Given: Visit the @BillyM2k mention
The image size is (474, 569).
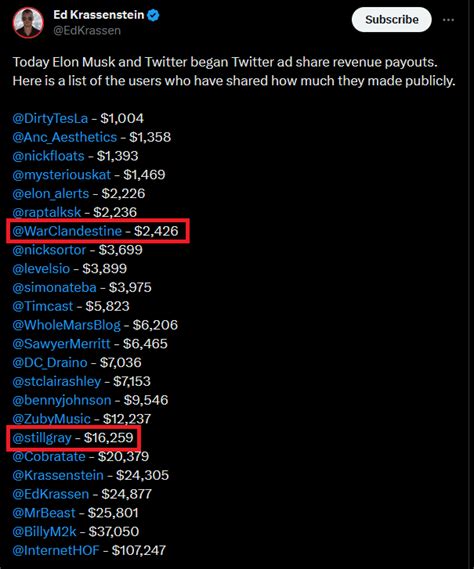Looking at the screenshot, I should pos(44,532).
